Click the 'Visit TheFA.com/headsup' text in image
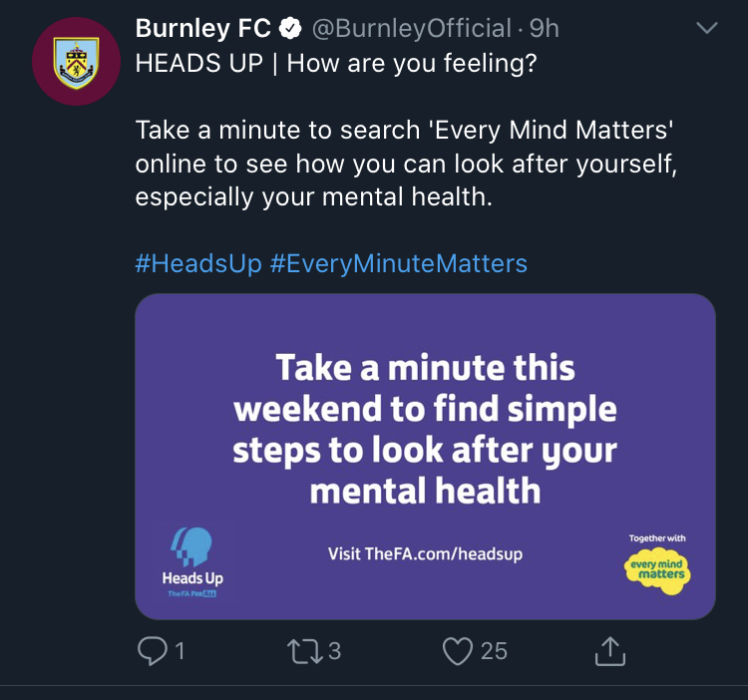This screenshot has height=700, width=748. (425, 553)
